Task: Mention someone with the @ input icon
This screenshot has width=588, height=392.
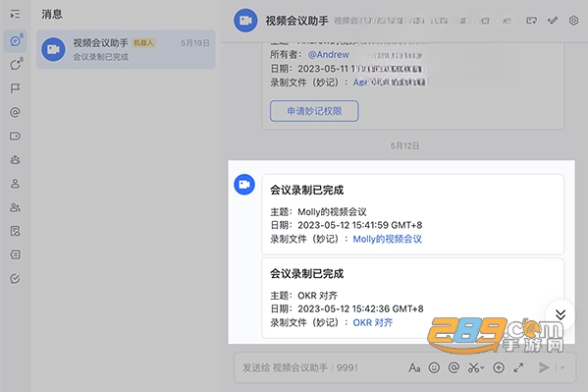Action: coord(454,367)
